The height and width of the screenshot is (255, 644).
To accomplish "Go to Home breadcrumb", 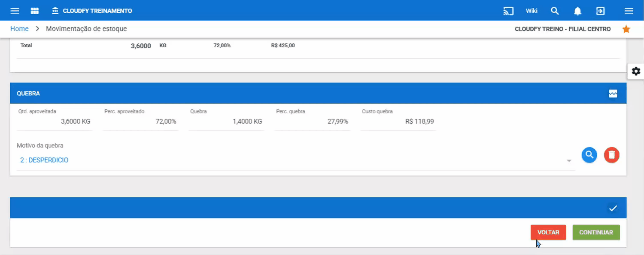I will 19,29.
